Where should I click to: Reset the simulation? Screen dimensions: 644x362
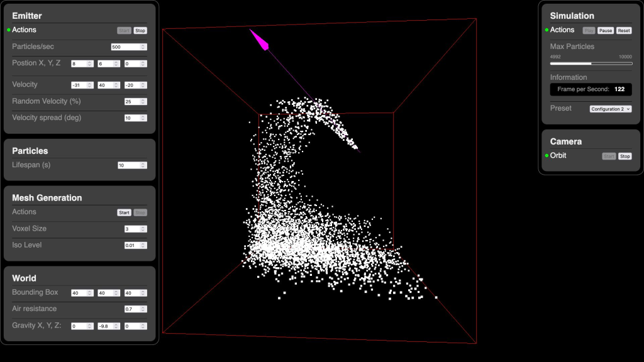click(x=623, y=30)
